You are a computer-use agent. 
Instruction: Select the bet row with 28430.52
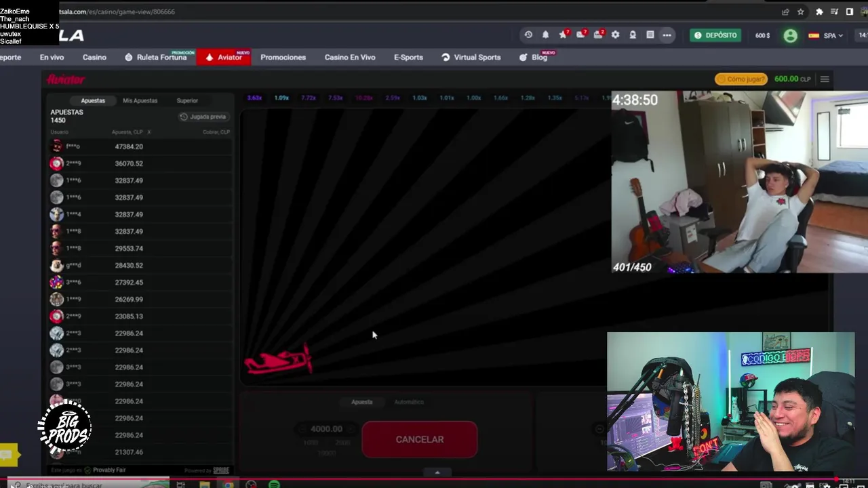point(140,265)
